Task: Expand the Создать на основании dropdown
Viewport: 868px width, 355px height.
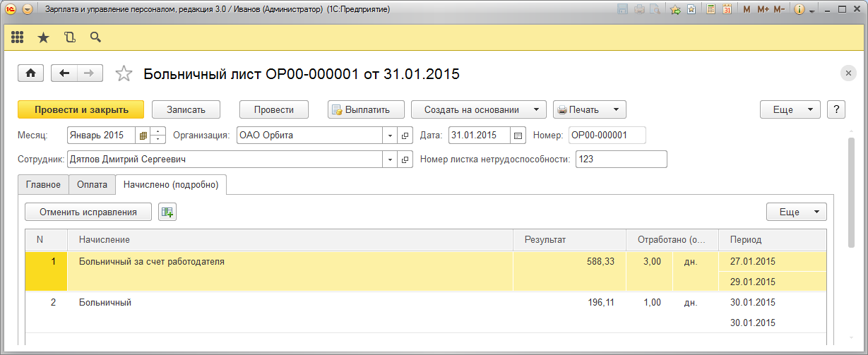Action: (x=536, y=109)
